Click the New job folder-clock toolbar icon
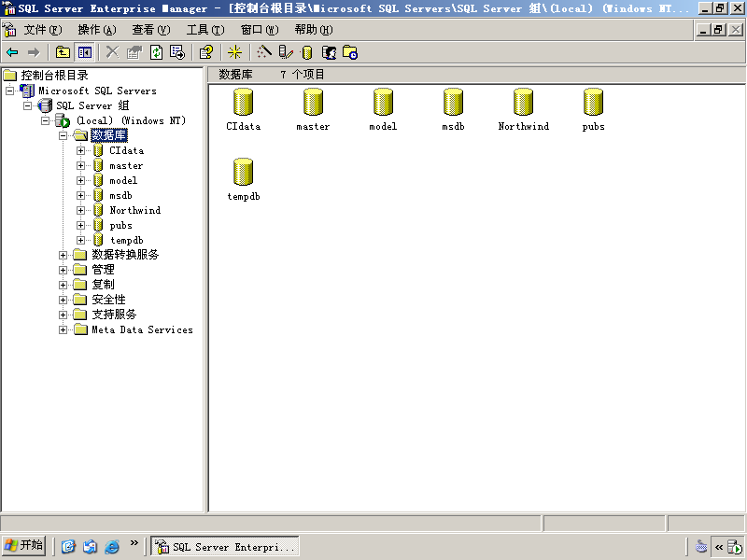Image resolution: width=747 pixels, height=560 pixels. [350, 52]
